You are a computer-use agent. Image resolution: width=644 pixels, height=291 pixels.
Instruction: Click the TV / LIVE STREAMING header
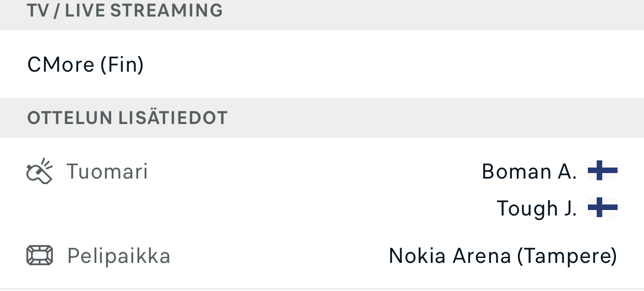[125, 10]
